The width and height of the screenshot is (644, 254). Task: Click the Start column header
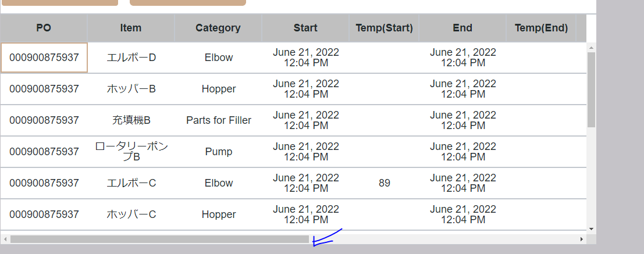tap(305, 28)
